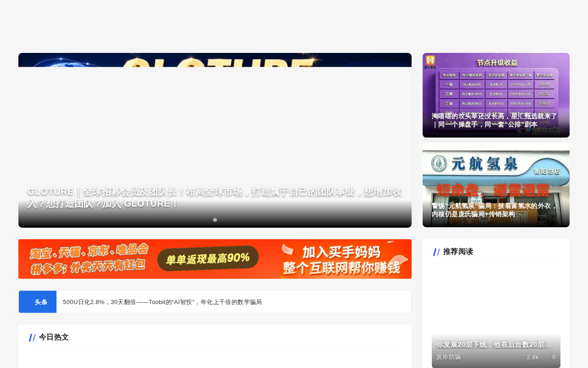Click the 2.8k view count
588x368 pixels.
pyautogui.click(x=532, y=357)
